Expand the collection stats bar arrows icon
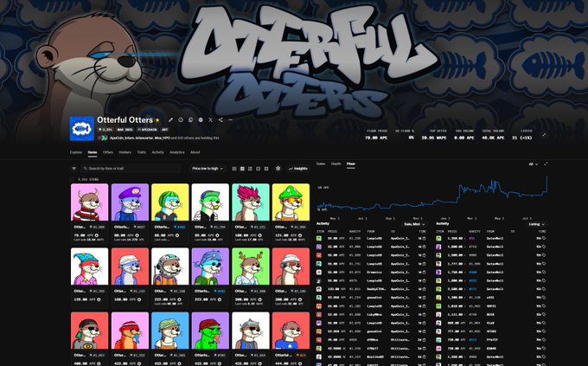The width and height of the screenshot is (588, 366). point(543,135)
